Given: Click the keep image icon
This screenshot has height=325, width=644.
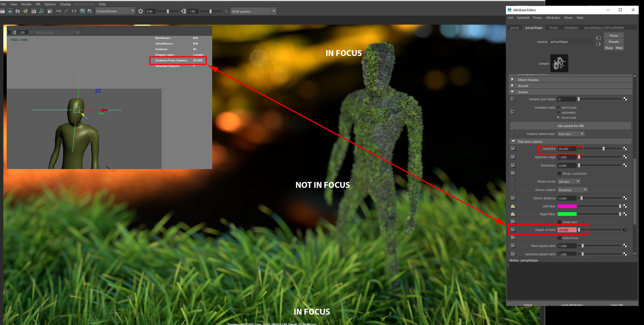Looking at the screenshot, I should (82, 11).
